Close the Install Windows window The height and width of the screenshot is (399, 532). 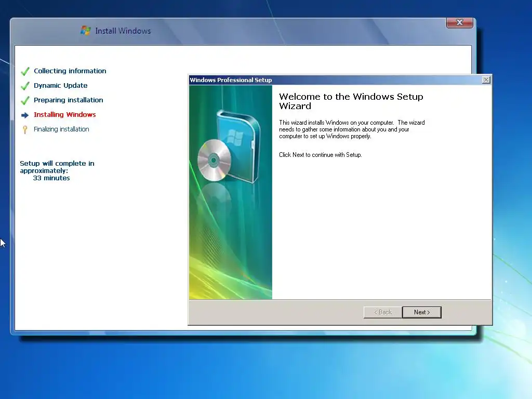tap(459, 22)
